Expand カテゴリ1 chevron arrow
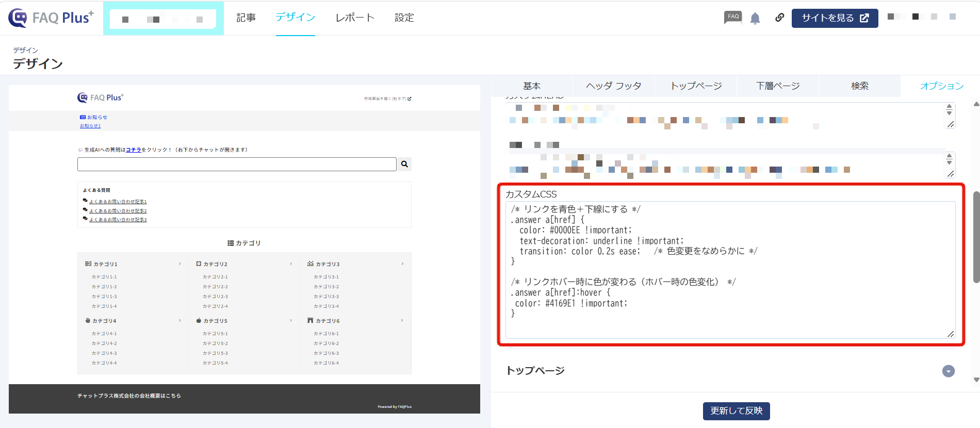980x428 pixels. (179, 264)
